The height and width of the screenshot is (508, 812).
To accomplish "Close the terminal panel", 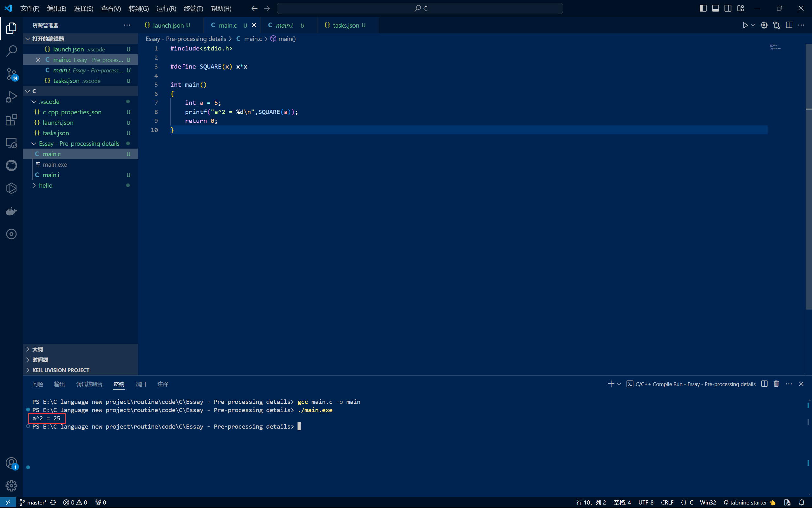I will (x=801, y=384).
